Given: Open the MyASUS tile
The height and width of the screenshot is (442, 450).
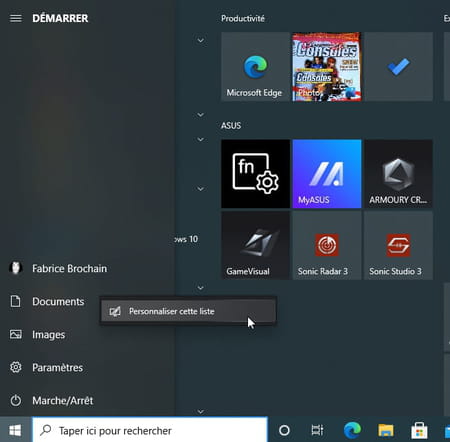Looking at the screenshot, I should (x=327, y=174).
